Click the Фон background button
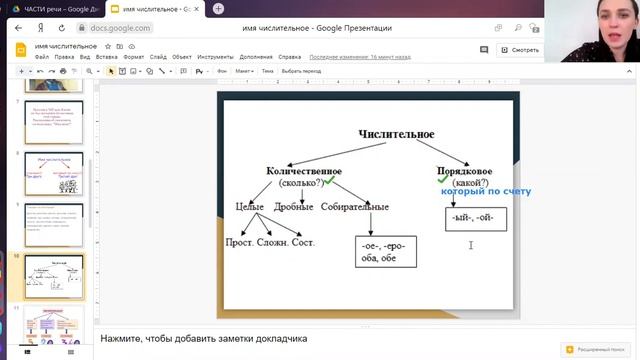The width and height of the screenshot is (640, 360). [x=222, y=71]
